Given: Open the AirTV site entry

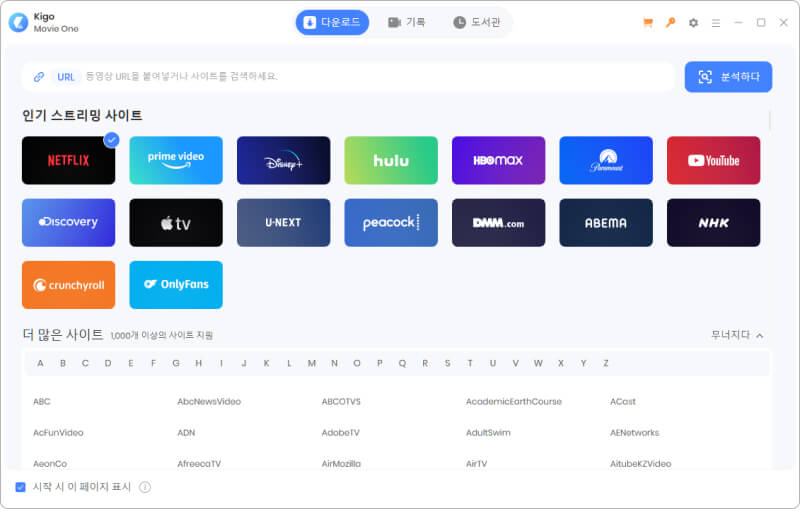Looking at the screenshot, I should [x=477, y=464].
